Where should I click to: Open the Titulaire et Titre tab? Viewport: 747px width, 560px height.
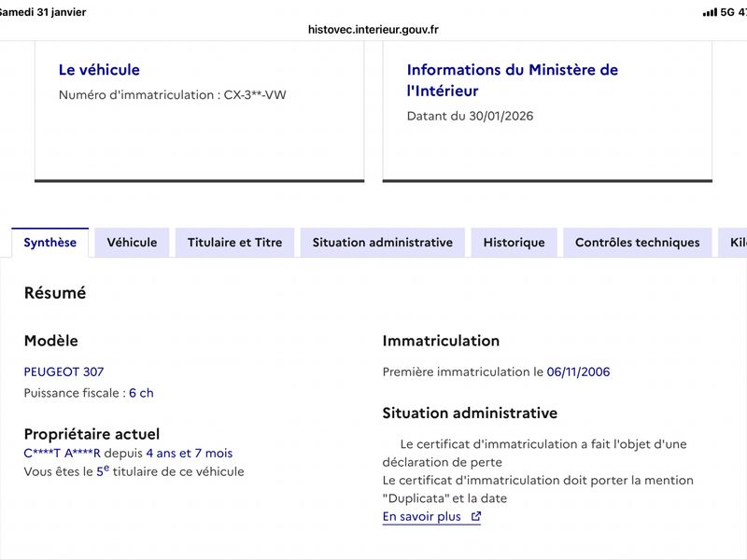pyautogui.click(x=234, y=243)
